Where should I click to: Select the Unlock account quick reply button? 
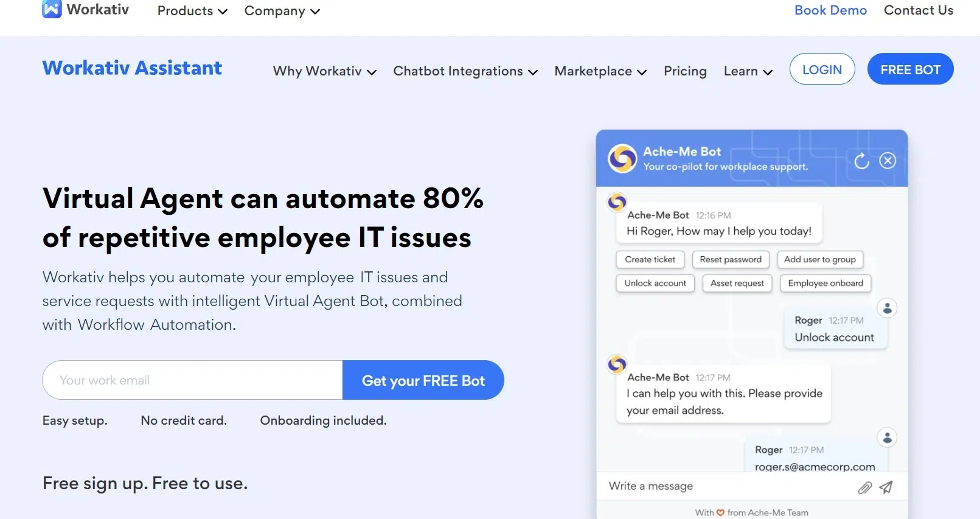(x=655, y=284)
